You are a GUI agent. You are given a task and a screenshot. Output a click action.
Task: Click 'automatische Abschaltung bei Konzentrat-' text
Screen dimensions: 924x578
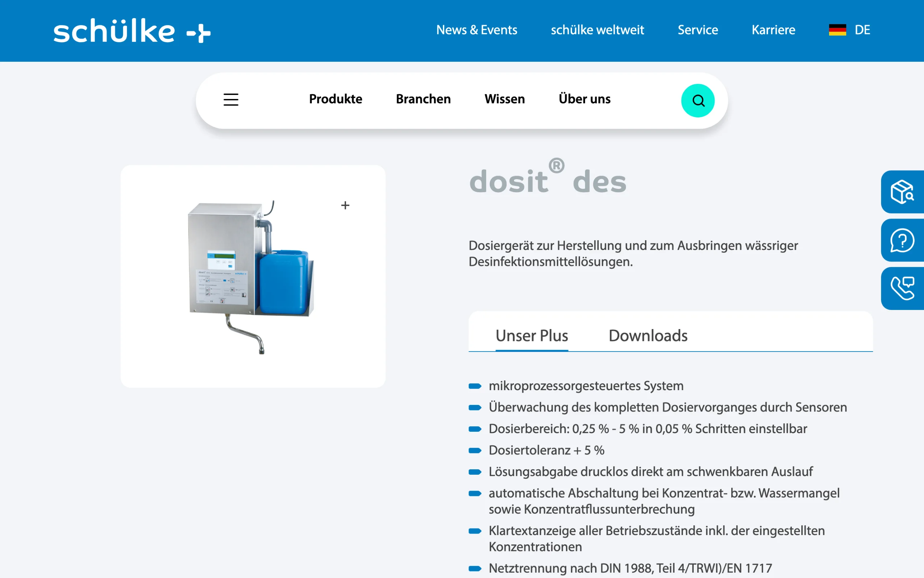click(x=664, y=501)
